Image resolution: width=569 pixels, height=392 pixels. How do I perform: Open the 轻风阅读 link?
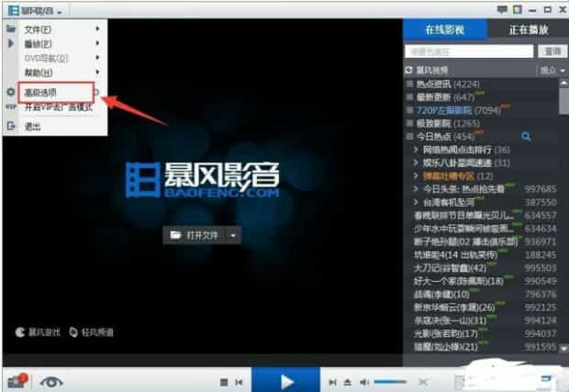tap(91, 332)
